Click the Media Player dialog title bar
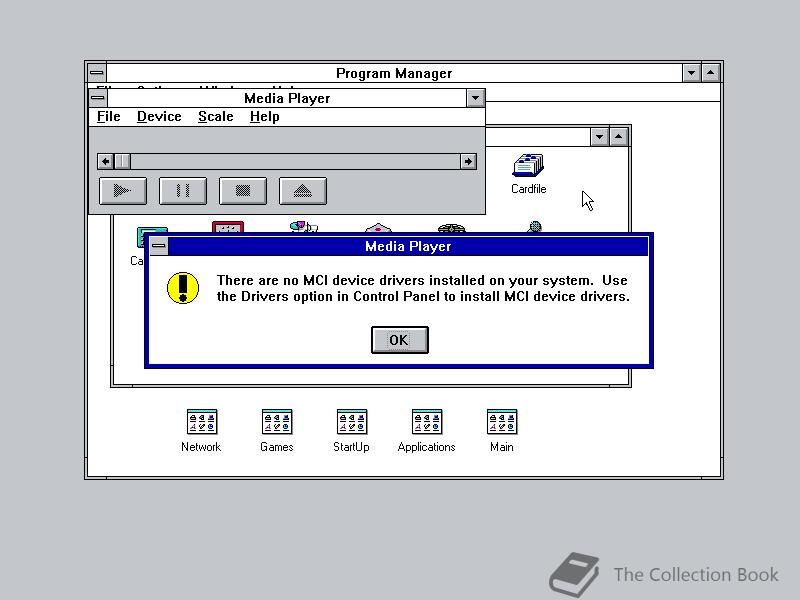The image size is (800, 600). pyautogui.click(x=408, y=246)
